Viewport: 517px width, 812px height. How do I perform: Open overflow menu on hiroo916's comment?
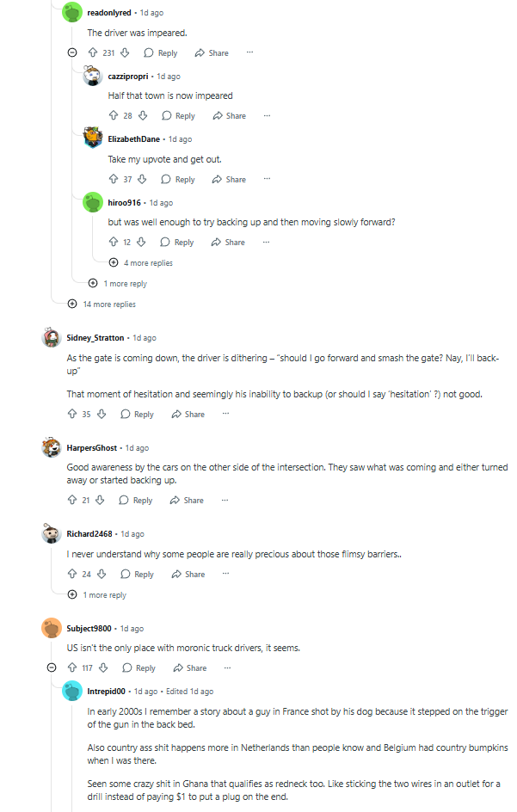[x=266, y=243]
